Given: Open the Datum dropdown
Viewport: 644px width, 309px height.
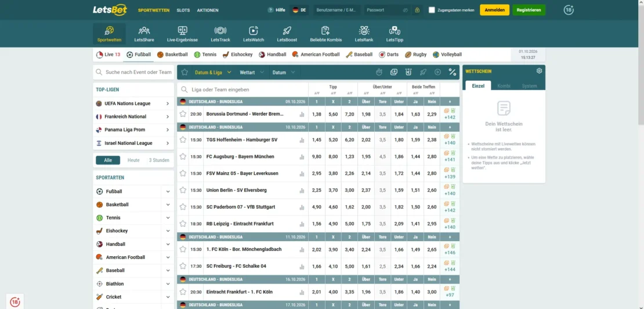Looking at the screenshot, I should pyautogui.click(x=283, y=73).
